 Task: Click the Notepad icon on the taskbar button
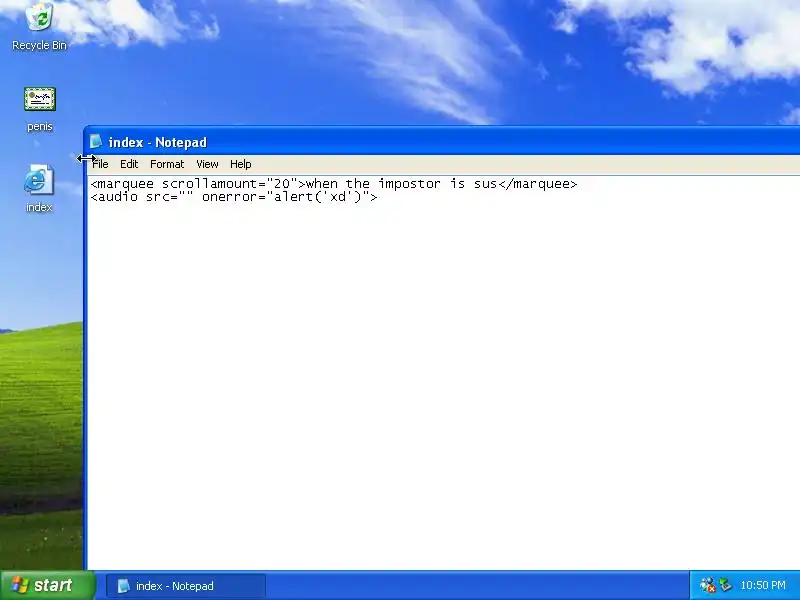(123, 586)
